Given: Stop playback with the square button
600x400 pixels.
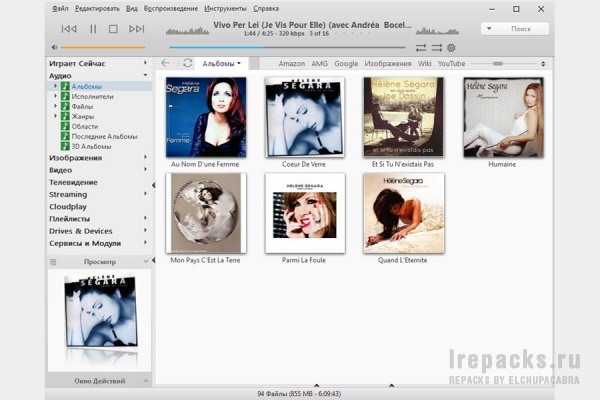Looking at the screenshot, I should pyautogui.click(x=113, y=29).
